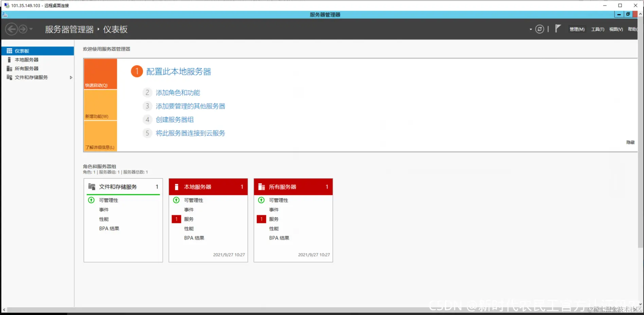The width and height of the screenshot is (644, 315).
Task: Open the 管理(M) menu
Action: click(577, 29)
